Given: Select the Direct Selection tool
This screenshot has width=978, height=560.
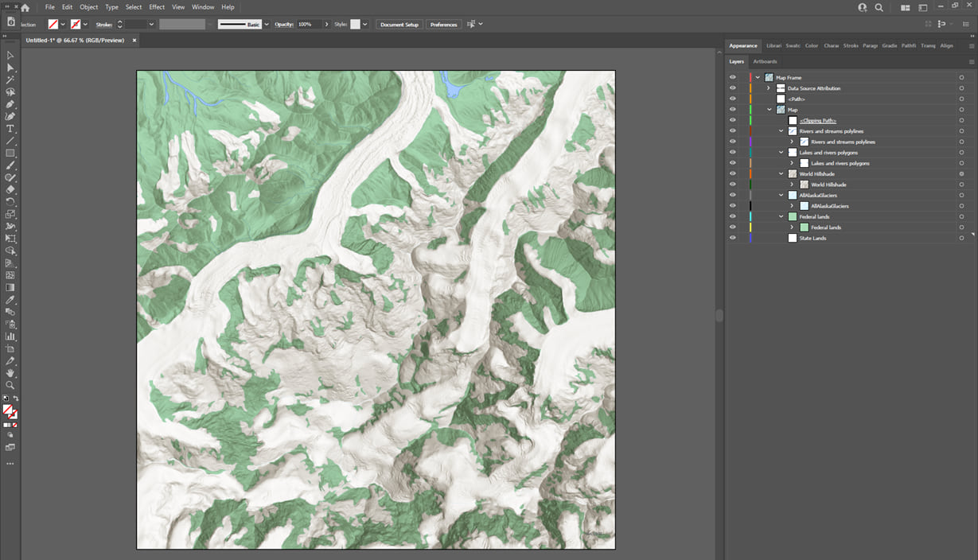Looking at the screenshot, I should pos(10,68).
